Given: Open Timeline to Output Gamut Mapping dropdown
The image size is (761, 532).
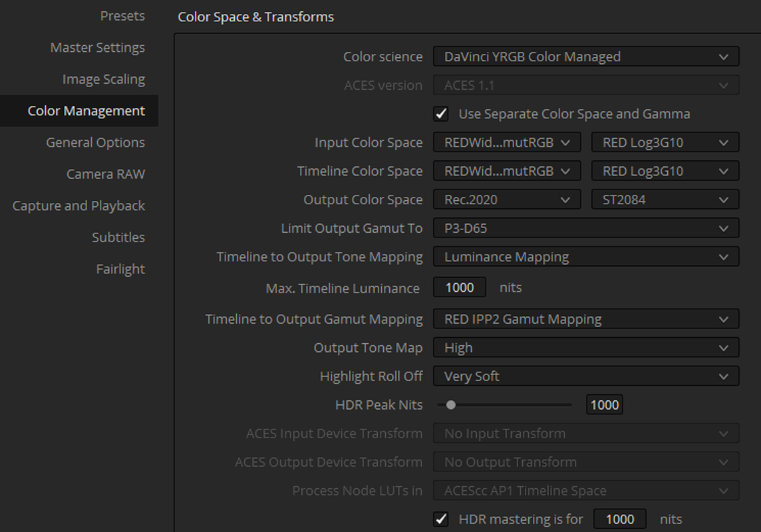Looking at the screenshot, I should 586,319.
